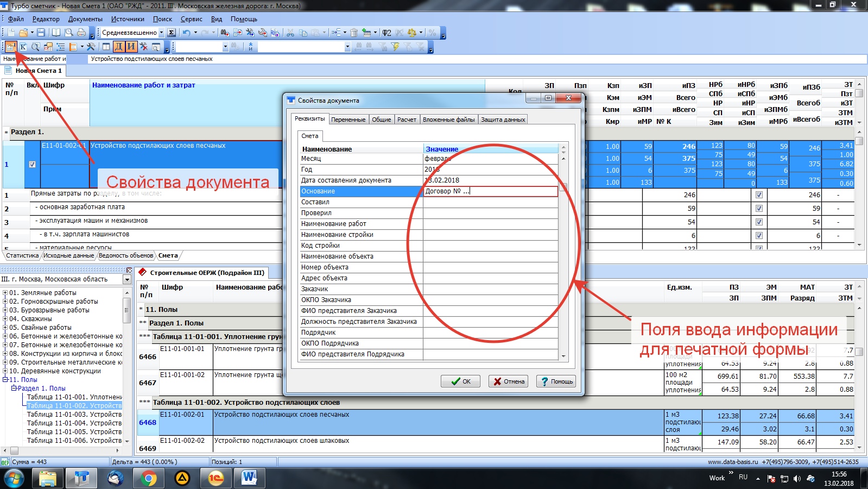
Task: Click the trash bin Delete icon
Action: pyautogui.click(x=354, y=33)
